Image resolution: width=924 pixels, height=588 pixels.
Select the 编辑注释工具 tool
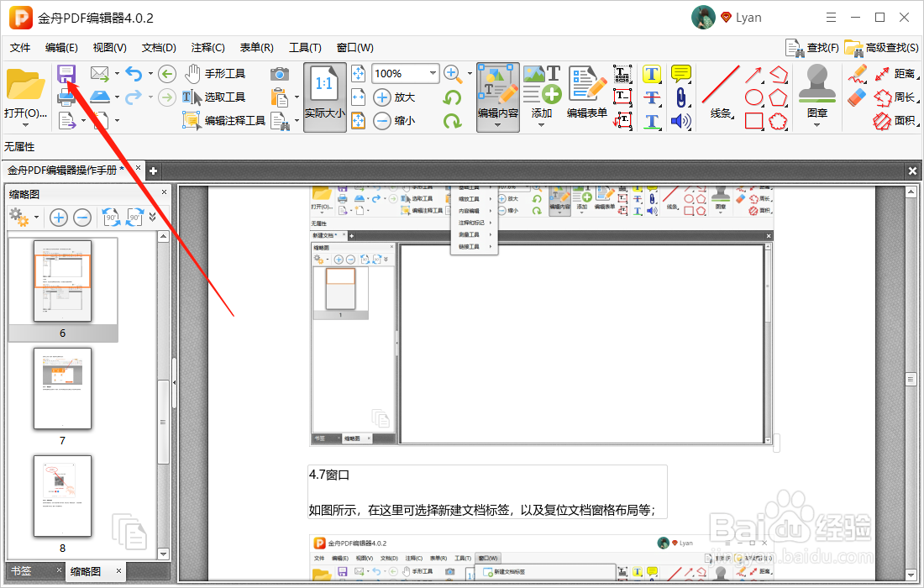coord(223,121)
